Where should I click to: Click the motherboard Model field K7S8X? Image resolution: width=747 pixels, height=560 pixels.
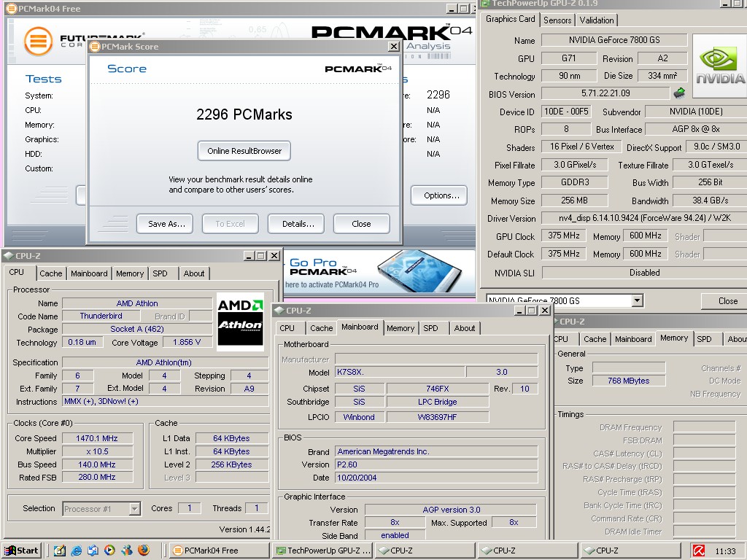(399, 372)
